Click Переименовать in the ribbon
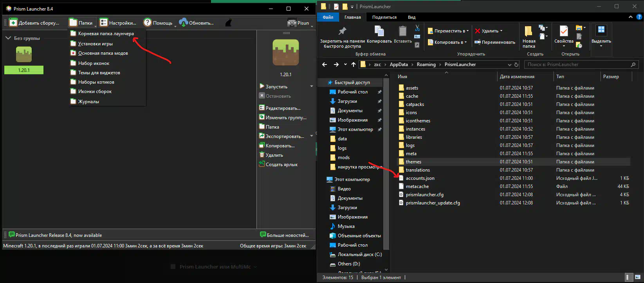 (495, 42)
